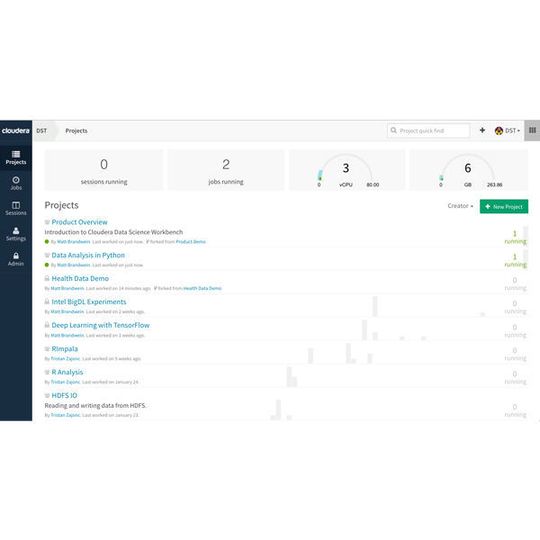The image size is (540, 540).
Task: Open the Product Overview project
Action: click(x=79, y=222)
